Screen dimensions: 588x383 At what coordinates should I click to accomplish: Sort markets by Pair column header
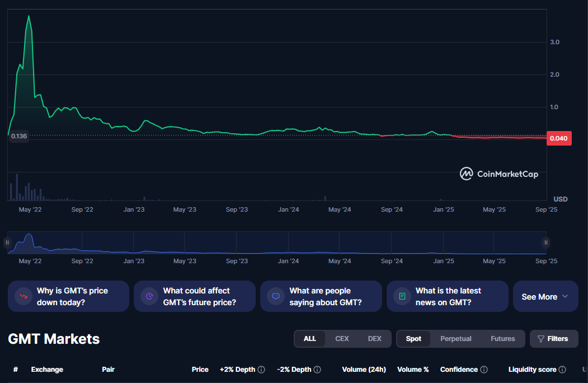click(108, 370)
